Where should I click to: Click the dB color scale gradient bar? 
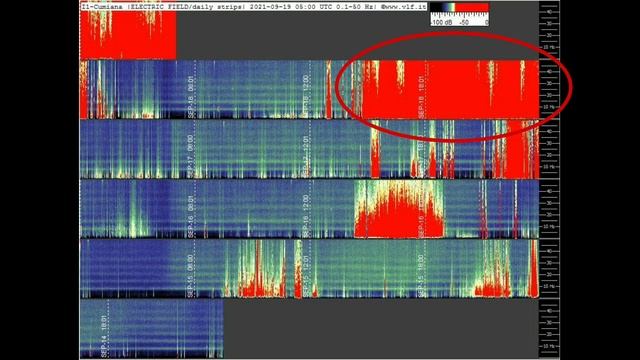(x=460, y=7)
